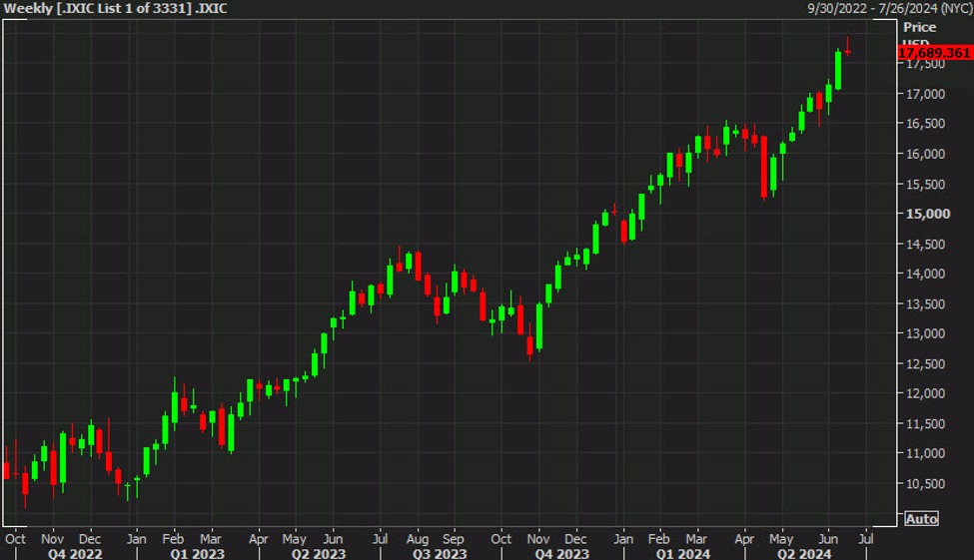The height and width of the screenshot is (560, 974).
Task: Click the Q2 2023 quarter label
Action: click(318, 553)
